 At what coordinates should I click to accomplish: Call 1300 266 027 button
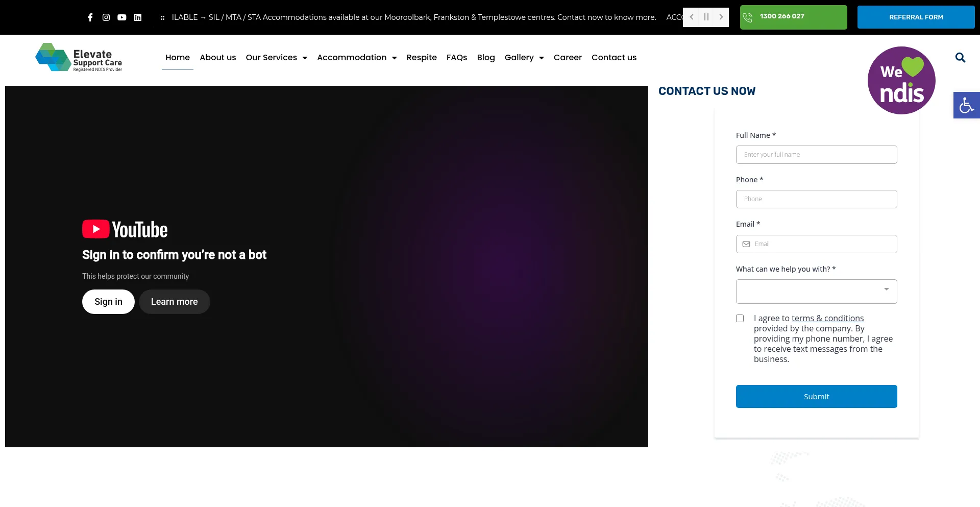pos(794,17)
